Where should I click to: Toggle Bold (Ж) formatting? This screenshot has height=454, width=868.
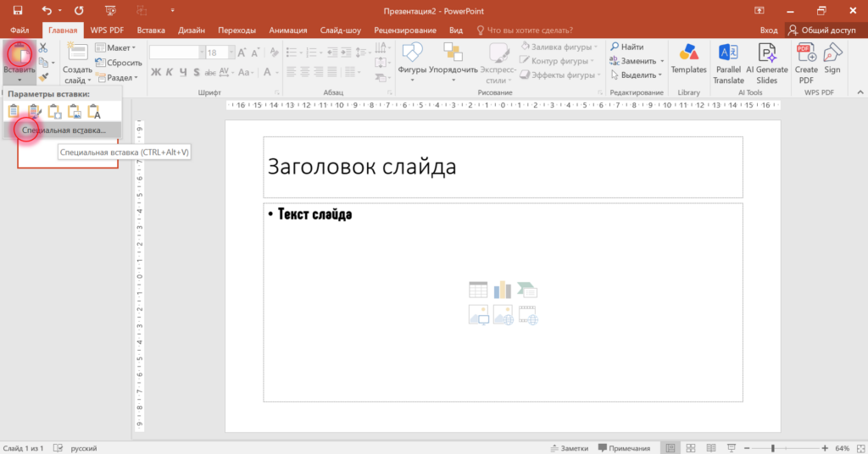pos(156,72)
